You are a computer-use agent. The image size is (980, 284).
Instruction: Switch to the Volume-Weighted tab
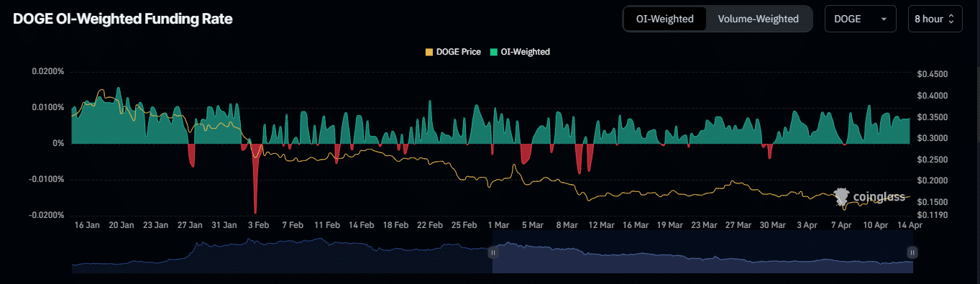[x=758, y=19]
